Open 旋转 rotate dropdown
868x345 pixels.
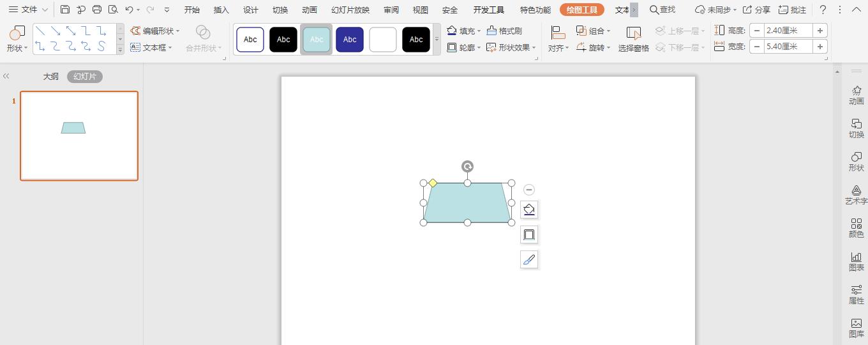pyautogui.click(x=608, y=48)
